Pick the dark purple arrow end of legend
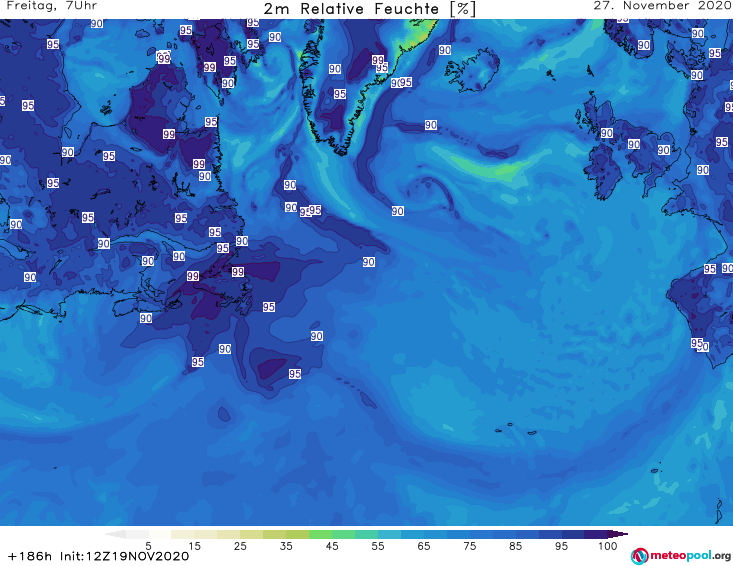The height and width of the screenshot is (566, 733). pos(618,534)
